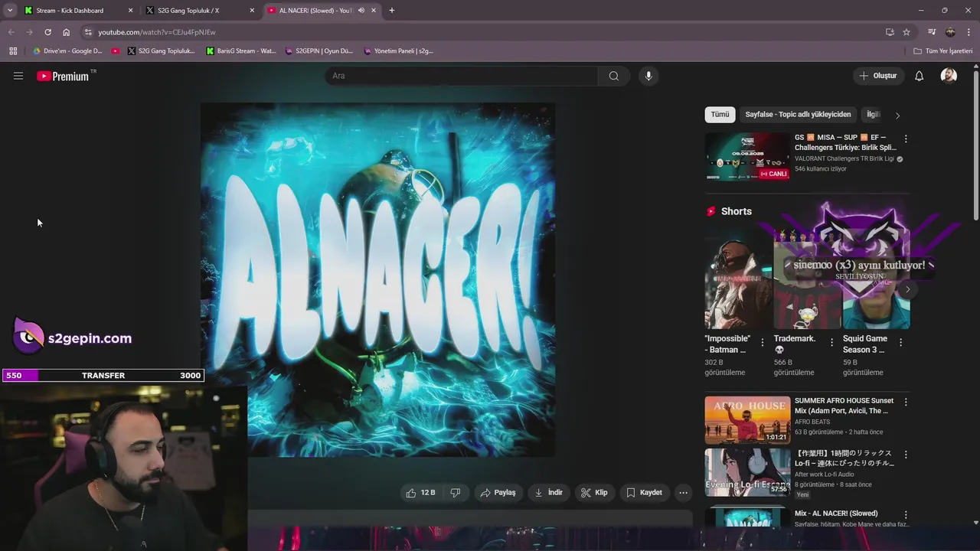
Task: Click the Oluştur create button
Action: pyautogui.click(x=877, y=76)
